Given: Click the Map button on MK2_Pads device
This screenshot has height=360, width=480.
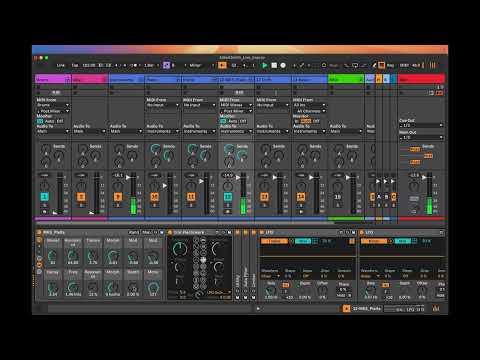Looking at the screenshot, I should [x=146, y=232].
